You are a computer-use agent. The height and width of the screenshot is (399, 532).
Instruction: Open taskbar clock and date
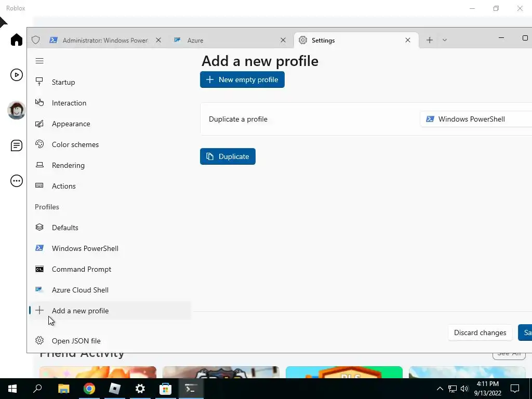click(x=487, y=389)
